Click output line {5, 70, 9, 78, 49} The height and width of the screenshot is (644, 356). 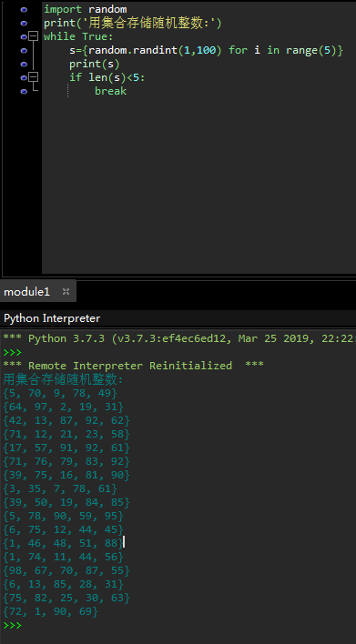pyautogui.click(x=60, y=393)
